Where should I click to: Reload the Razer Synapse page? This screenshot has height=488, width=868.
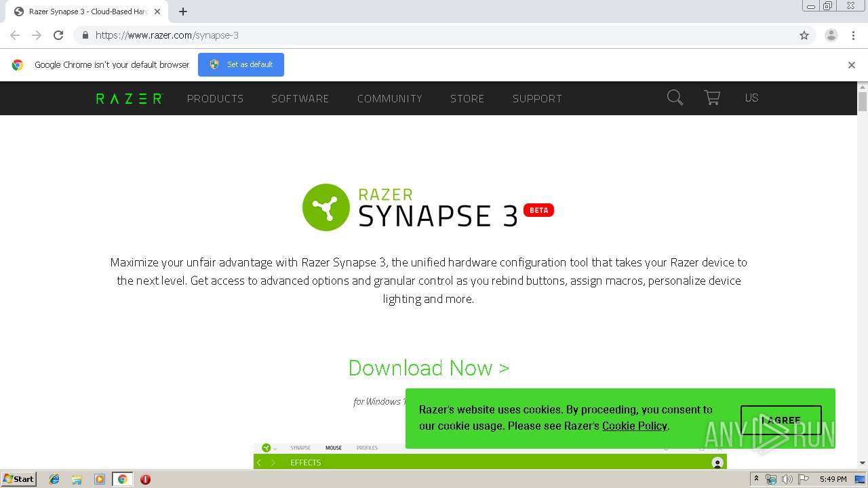(x=58, y=35)
